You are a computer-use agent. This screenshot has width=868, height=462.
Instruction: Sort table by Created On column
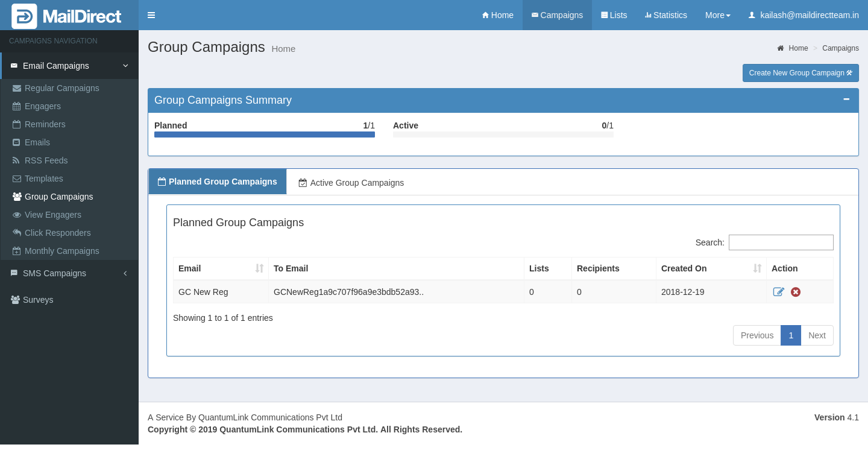(x=711, y=268)
